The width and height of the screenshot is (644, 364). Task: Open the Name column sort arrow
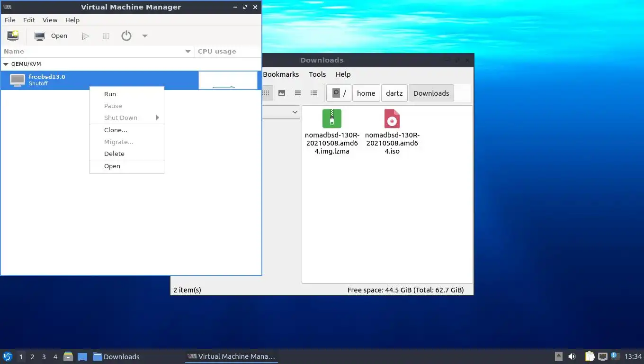tap(188, 51)
